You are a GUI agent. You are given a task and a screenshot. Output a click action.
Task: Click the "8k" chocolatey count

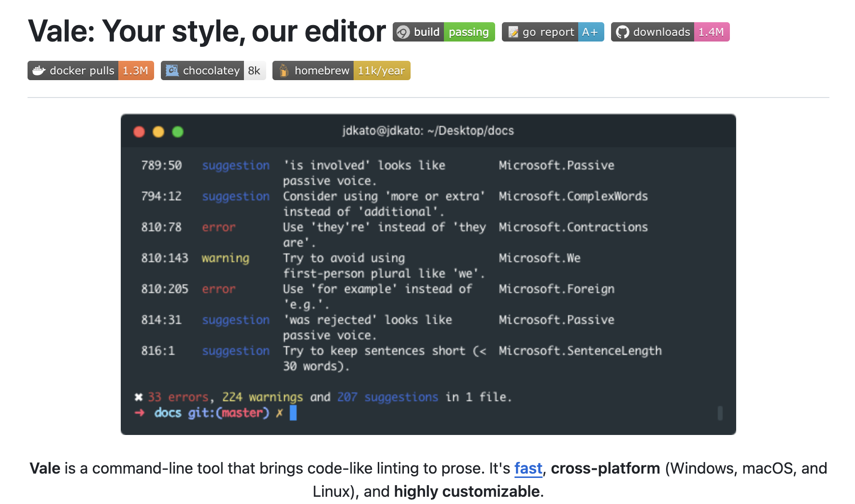[x=254, y=71]
